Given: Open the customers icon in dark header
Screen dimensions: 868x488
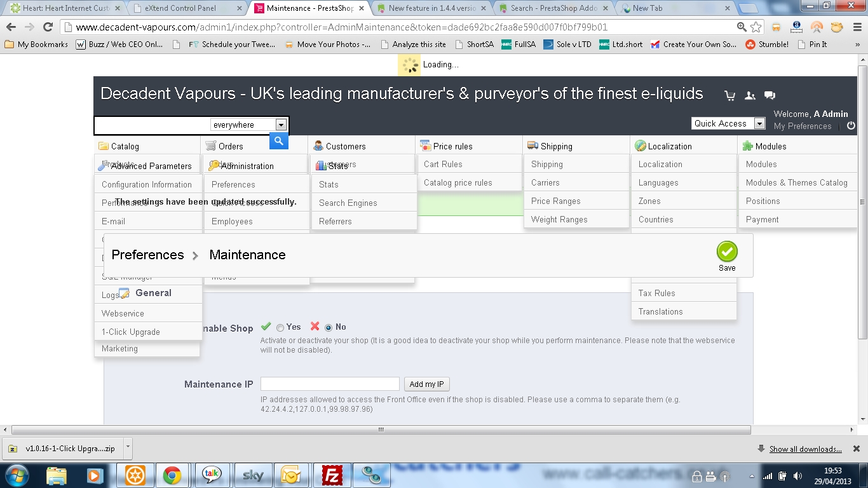Looking at the screenshot, I should 750,96.
